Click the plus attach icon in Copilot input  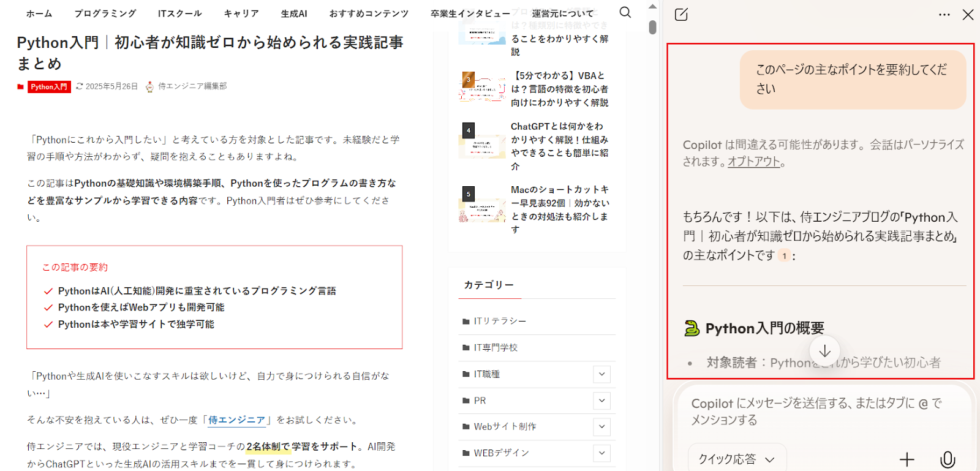tap(907, 459)
